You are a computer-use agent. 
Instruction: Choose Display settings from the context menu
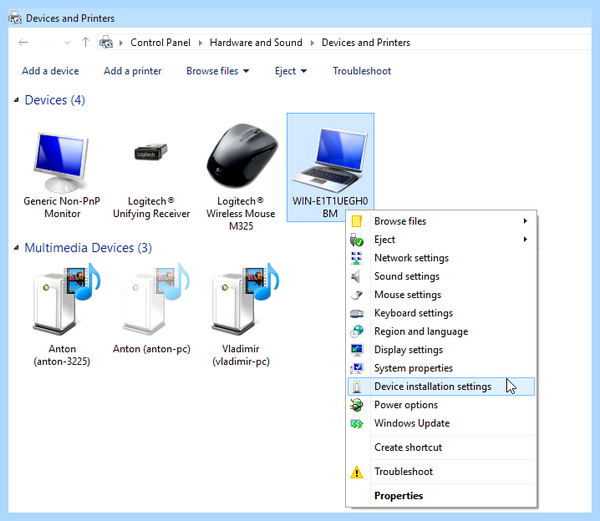click(x=441, y=350)
